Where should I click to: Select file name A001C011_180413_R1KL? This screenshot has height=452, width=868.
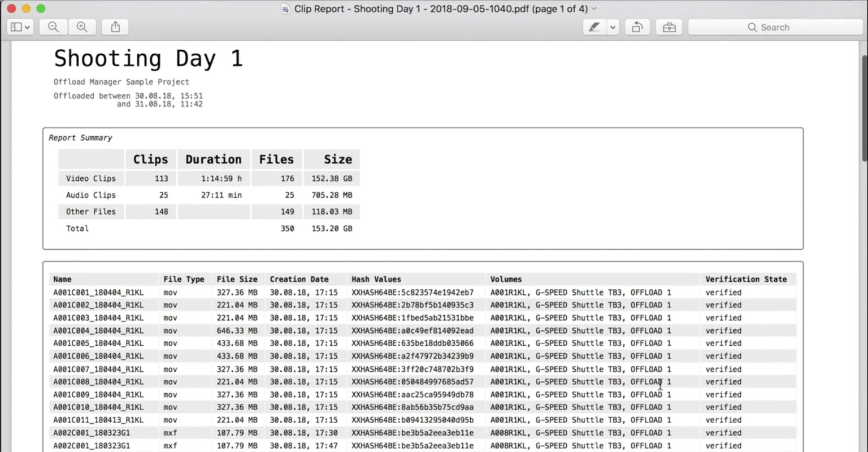98,420
